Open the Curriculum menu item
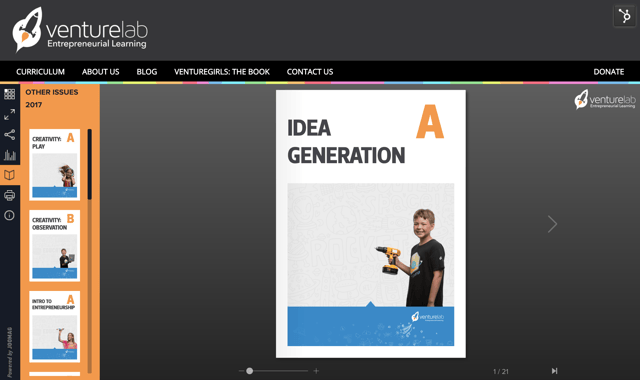The image size is (640, 380). pos(40,72)
